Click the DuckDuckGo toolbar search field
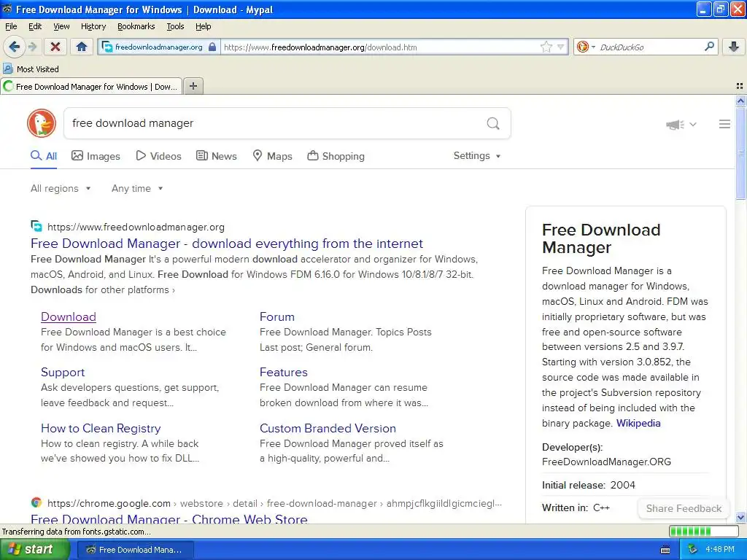Screen dimensions: 747x560 (x=649, y=47)
